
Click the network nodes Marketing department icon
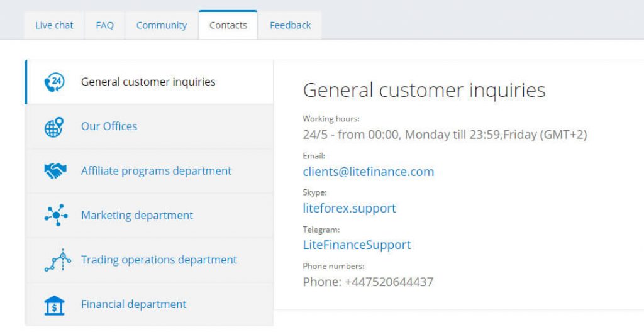pyautogui.click(x=55, y=216)
